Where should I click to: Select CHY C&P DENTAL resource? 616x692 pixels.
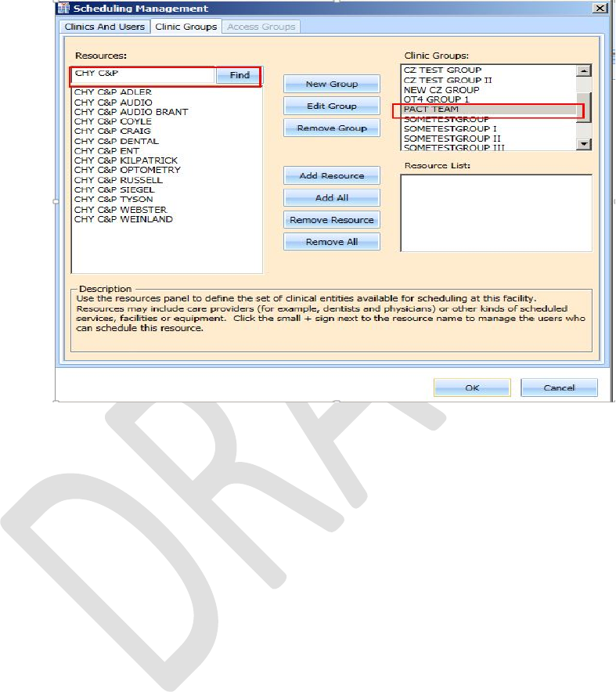117,141
